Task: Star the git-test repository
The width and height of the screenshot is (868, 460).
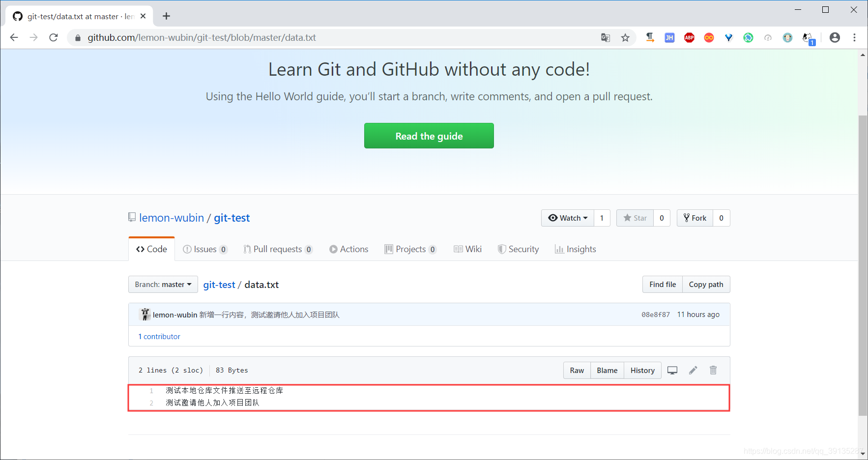Action: (x=635, y=218)
